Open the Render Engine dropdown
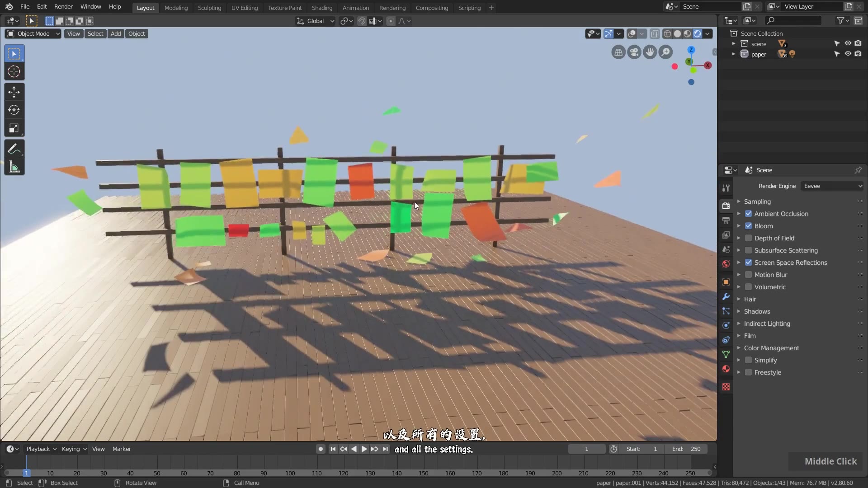This screenshot has width=868, height=488. coord(832,186)
